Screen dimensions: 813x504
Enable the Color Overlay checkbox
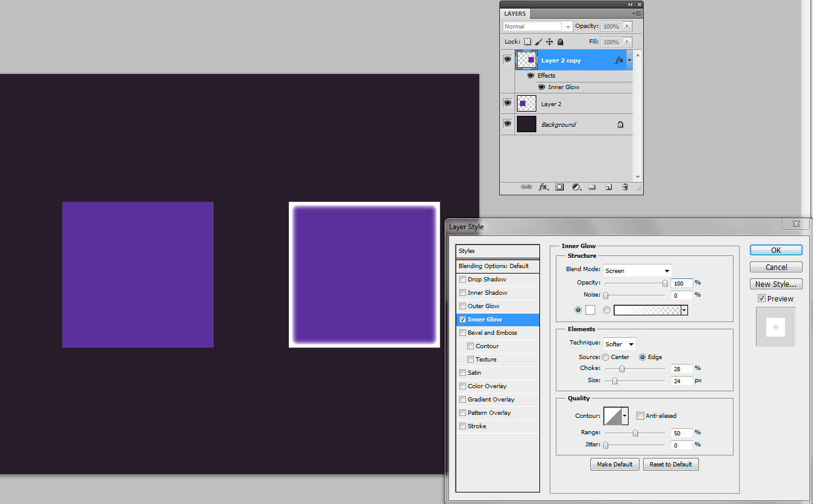(x=463, y=386)
